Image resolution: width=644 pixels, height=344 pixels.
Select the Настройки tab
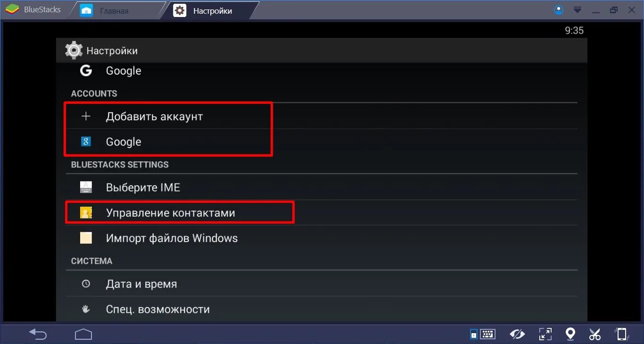click(212, 10)
